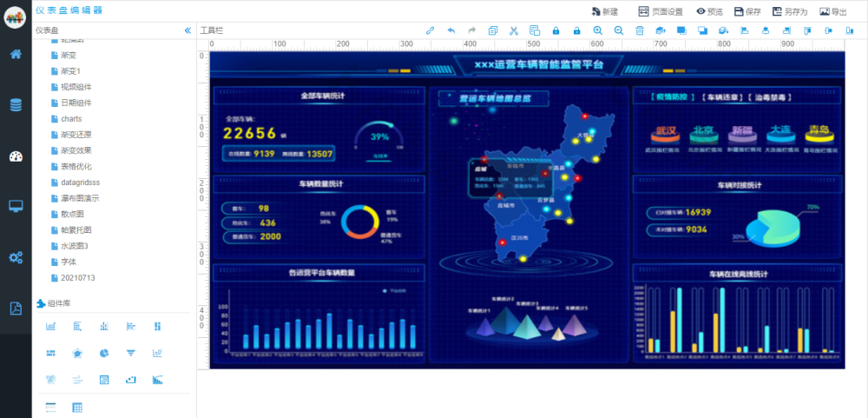This screenshot has width=868, height=418.
Task: Select the funnel chart component icon
Action: (x=130, y=353)
